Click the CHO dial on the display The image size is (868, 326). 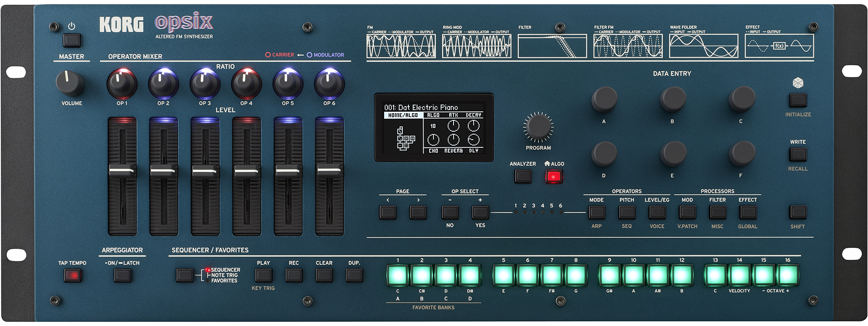click(433, 140)
